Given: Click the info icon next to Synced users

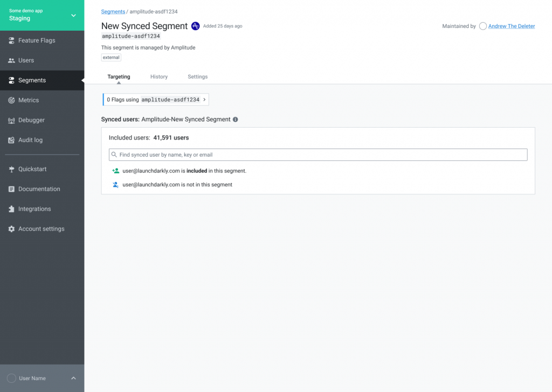Looking at the screenshot, I should click(x=234, y=119).
